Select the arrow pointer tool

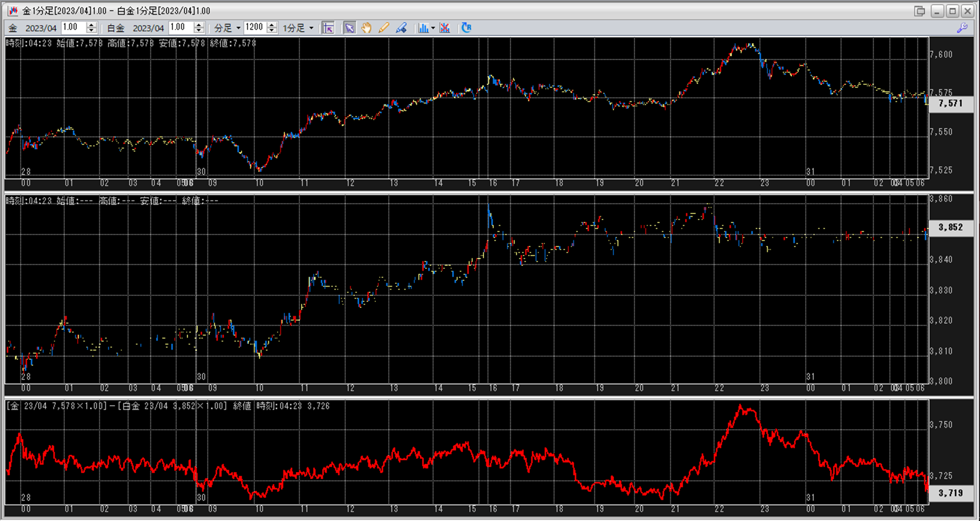point(349,28)
